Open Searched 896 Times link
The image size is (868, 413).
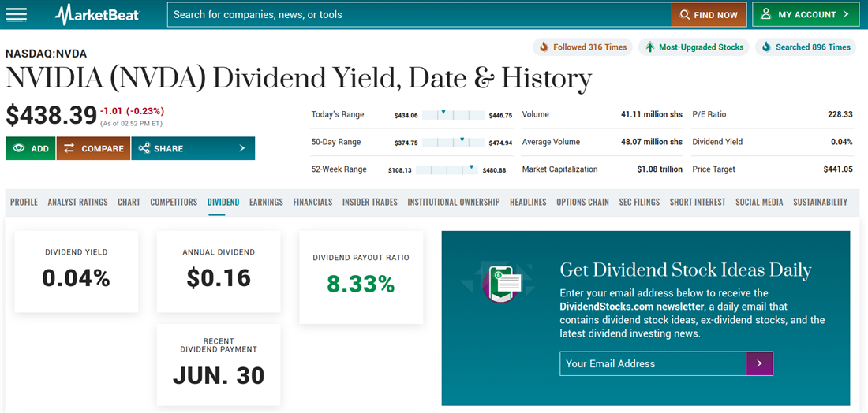pyautogui.click(x=806, y=47)
